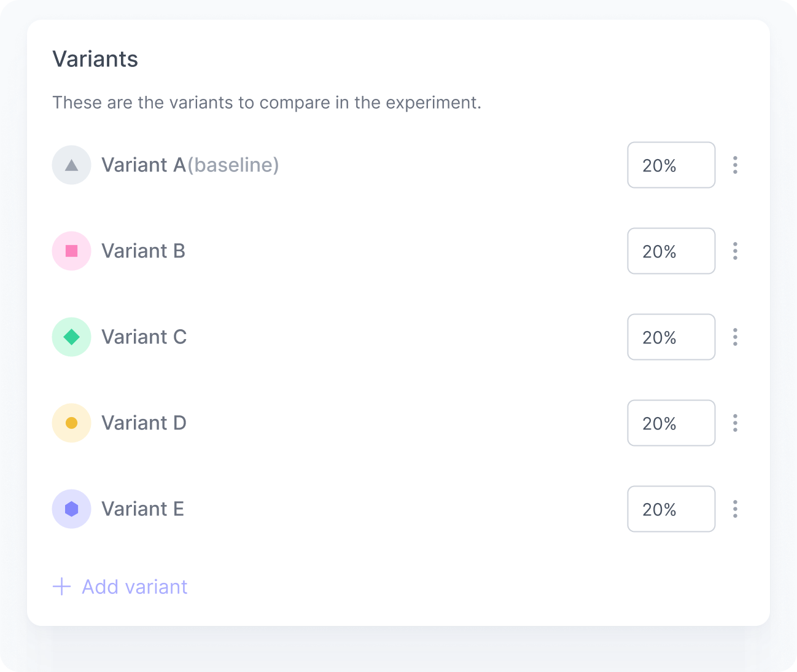Click Variant A's 20% input field

[x=671, y=165]
